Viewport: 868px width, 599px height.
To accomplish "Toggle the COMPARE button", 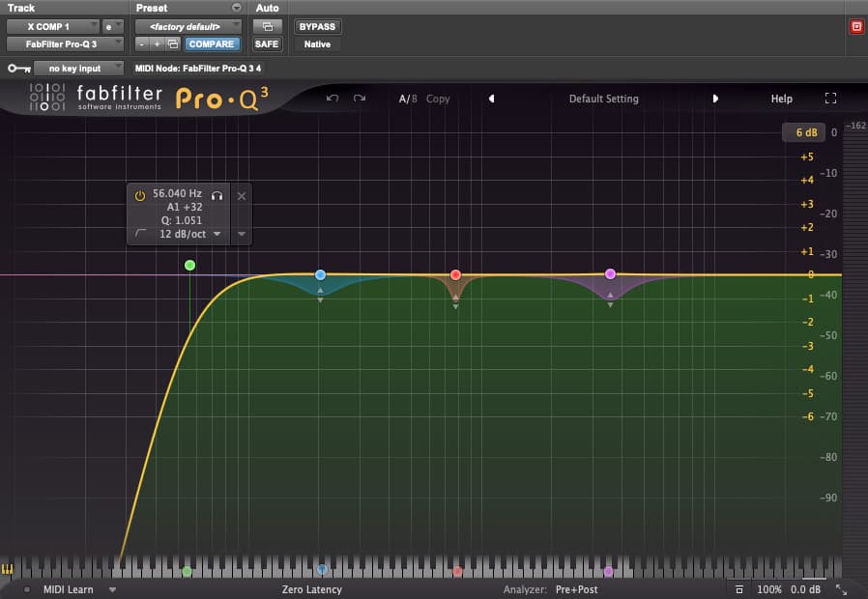I will 212,43.
